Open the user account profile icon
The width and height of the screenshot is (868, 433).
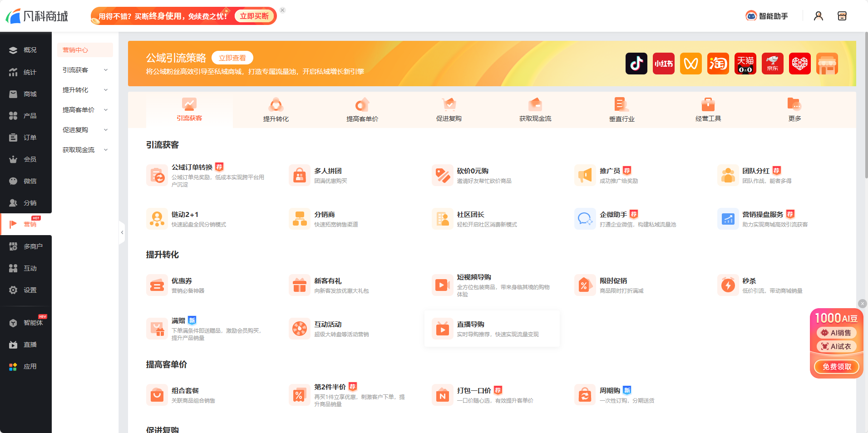pyautogui.click(x=819, y=16)
